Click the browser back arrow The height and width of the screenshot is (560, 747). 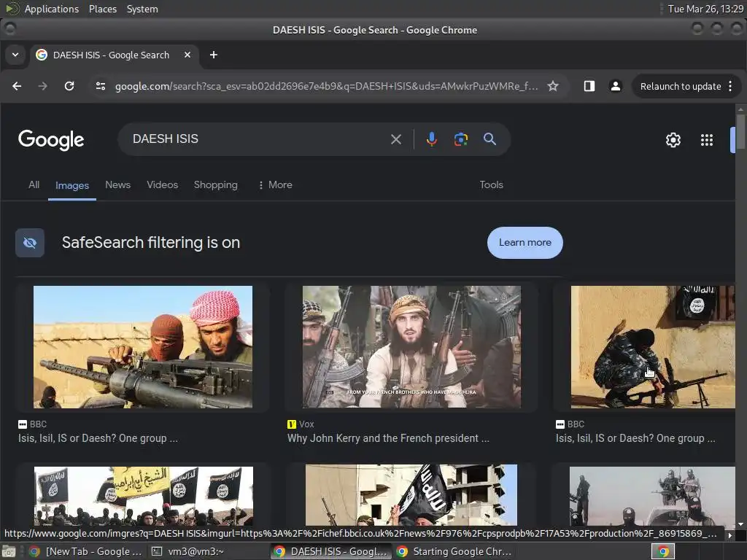pos(17,86)
